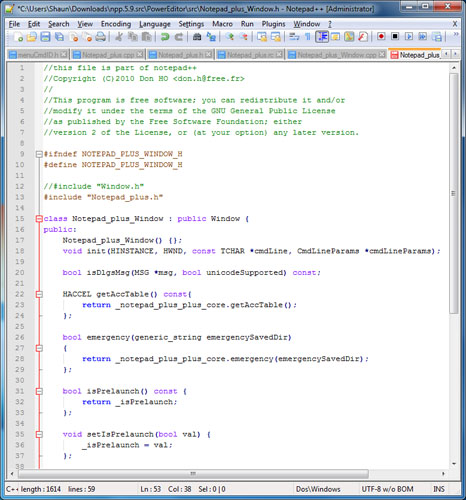Click the vertical scrollbar thumb
The height and width of the screenshot is (500, 466).
(453, 193)
